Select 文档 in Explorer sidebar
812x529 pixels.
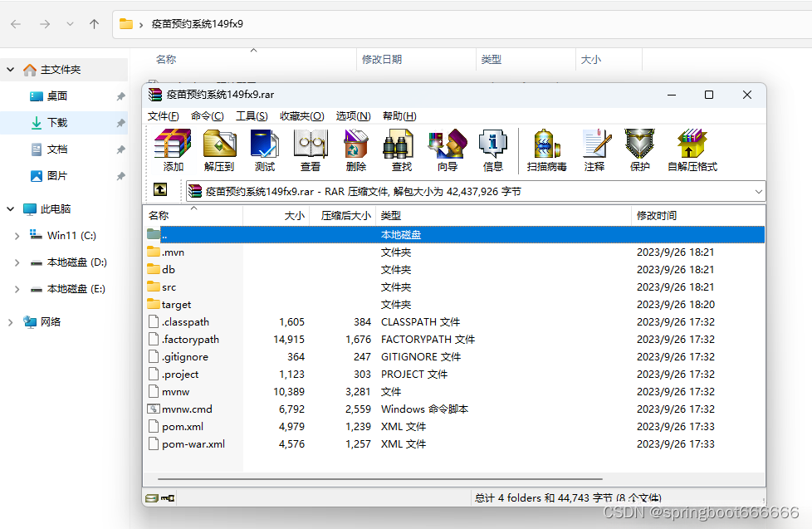64,149
